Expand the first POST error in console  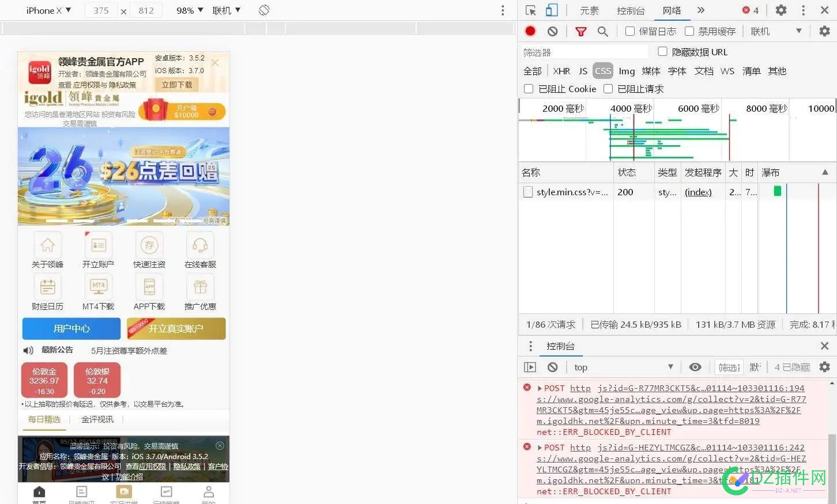(x=538, y=388)
